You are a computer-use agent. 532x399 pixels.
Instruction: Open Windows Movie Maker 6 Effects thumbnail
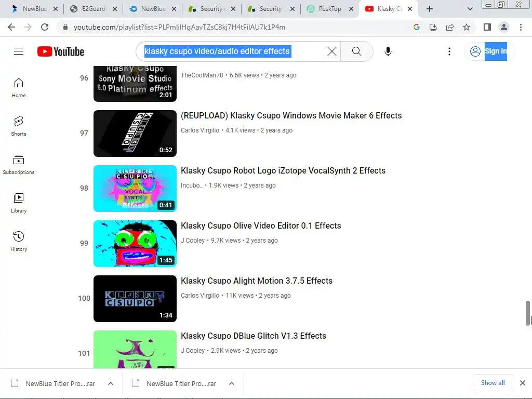click(135, 134)
